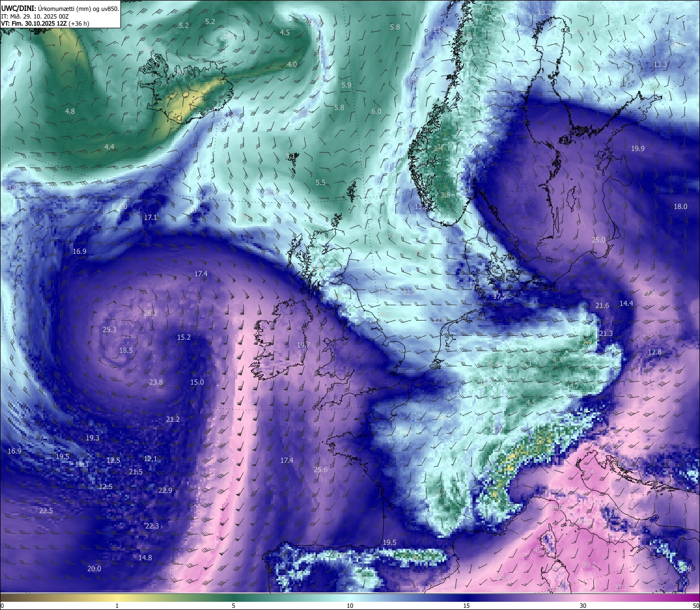
Task: Click the 6.0 value label on the map
Action: pos(376,111)
